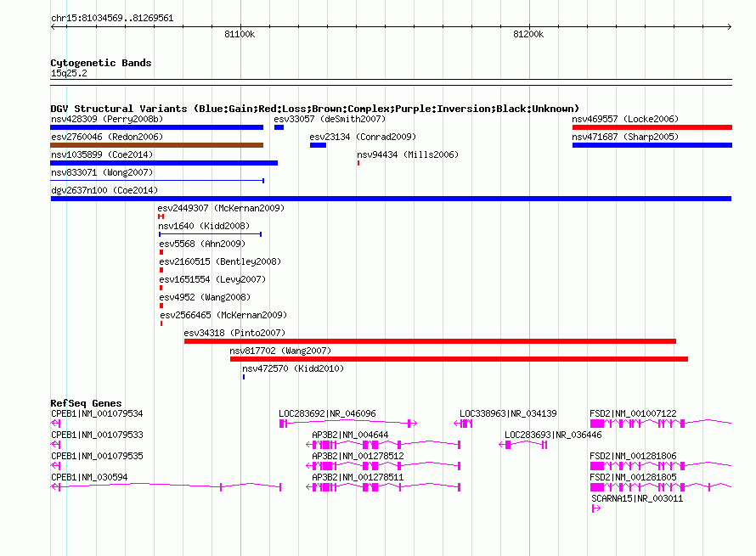Click the Cytogenetic Bands track title
Image resolution: width=756 pixels, height=556 pixels.
coord(101,63)
